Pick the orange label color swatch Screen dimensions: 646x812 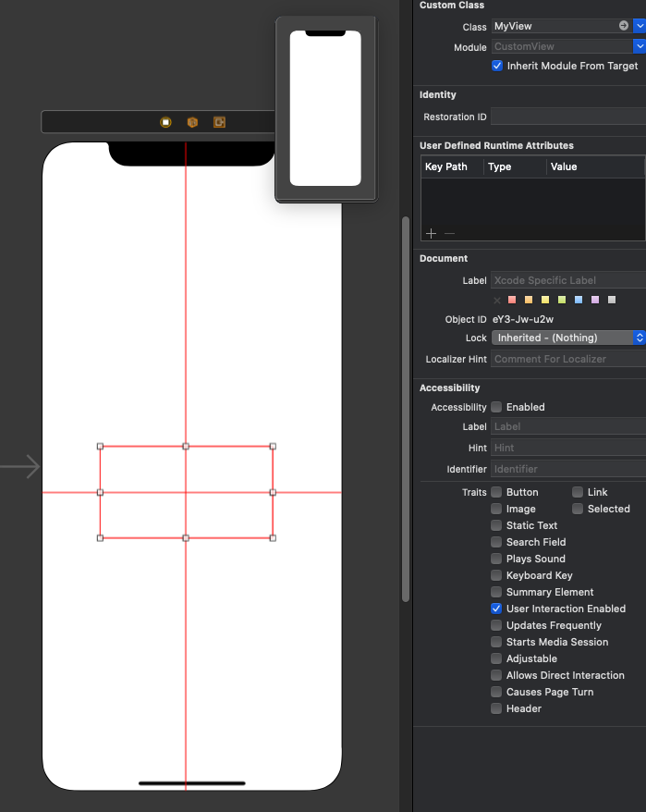pos(529,300)
